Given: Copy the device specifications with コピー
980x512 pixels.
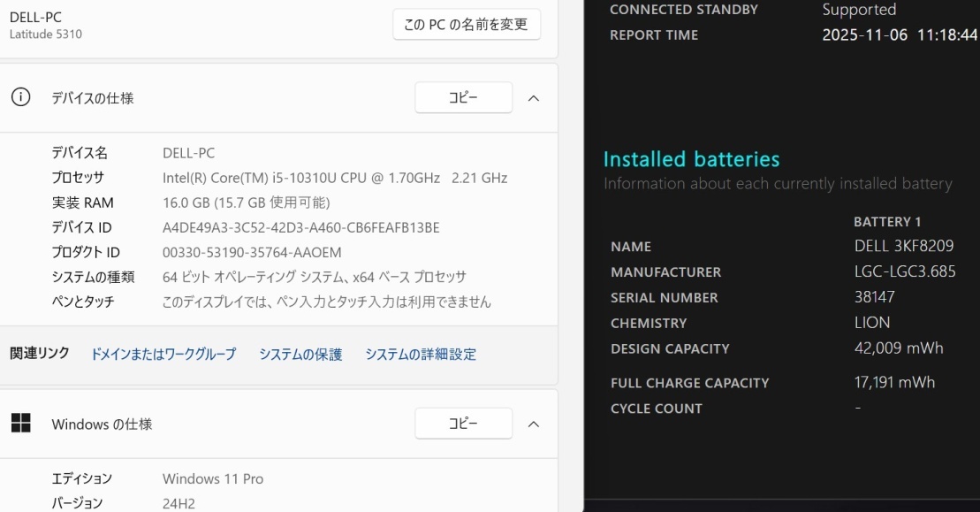Looking at the screenshot, I should tap(463, 98).
